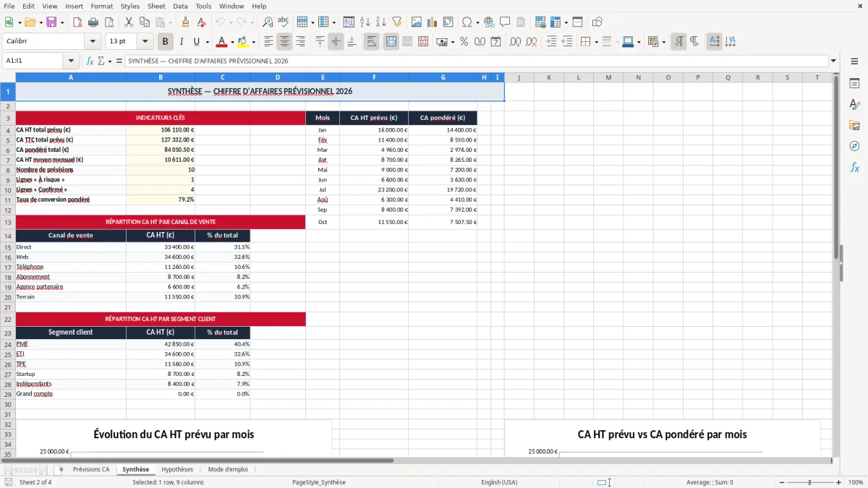The image size is (868, 488).
Task: Open the sidebar Functions panel
Action: pos(854,167)
